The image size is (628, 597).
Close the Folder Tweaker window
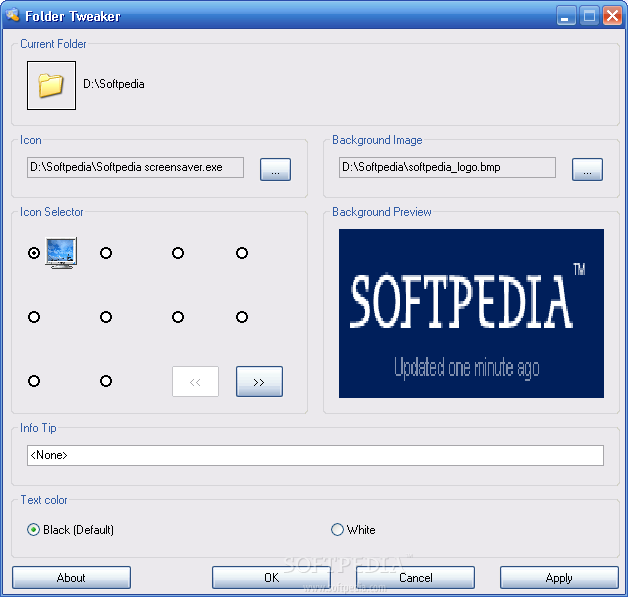coord(612,16)
